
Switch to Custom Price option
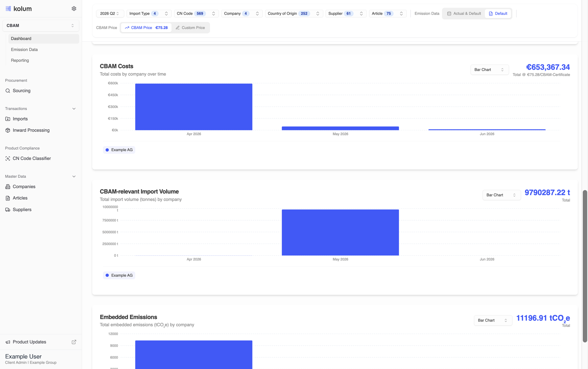(190, 28)
